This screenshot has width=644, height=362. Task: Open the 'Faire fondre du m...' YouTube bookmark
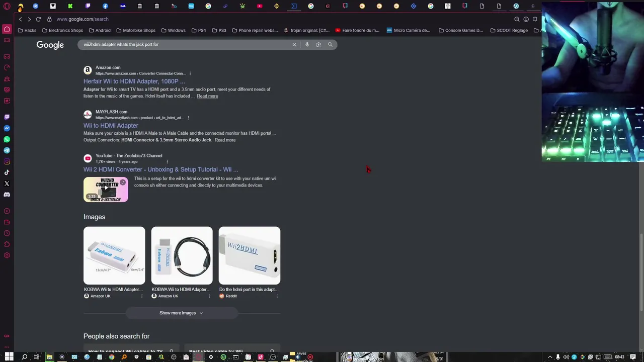pyautogui.click(x=357, y=30)
